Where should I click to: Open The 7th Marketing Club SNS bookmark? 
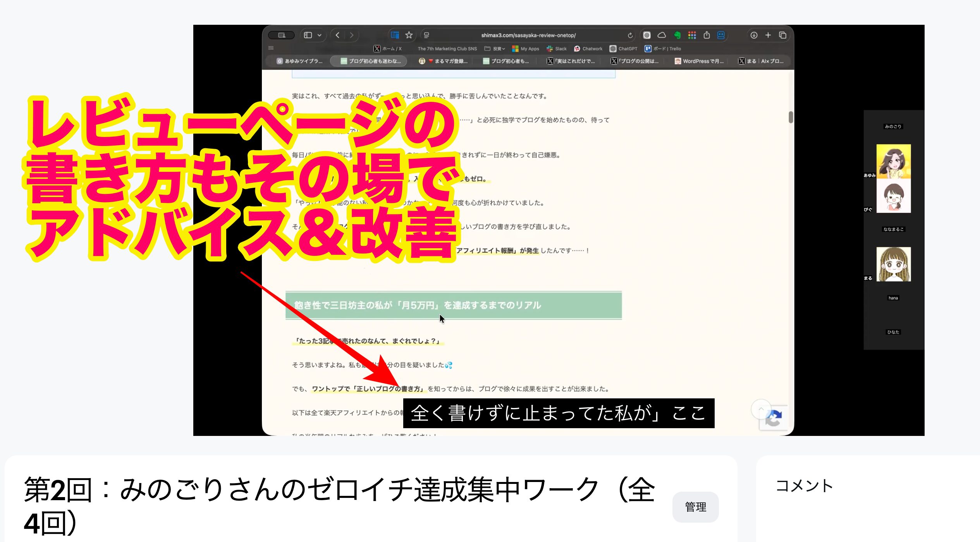pos(447,49)
